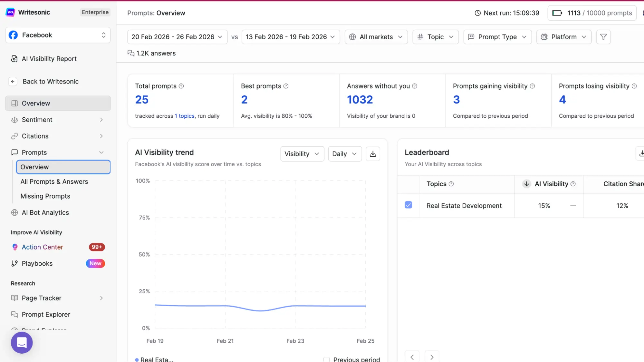Open the Prompt Type filter dropdown
This screenshot has width=644, height=362.
[497, 37]
